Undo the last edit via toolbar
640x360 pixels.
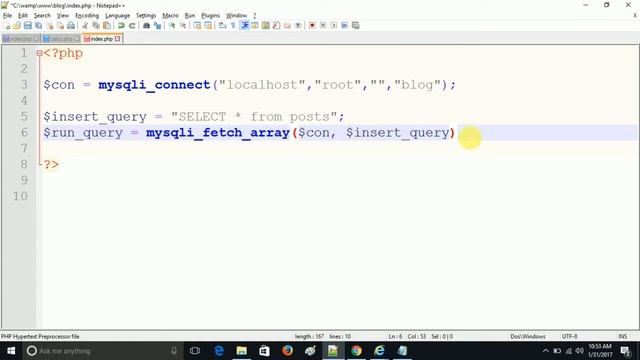(x=121, y=26)
